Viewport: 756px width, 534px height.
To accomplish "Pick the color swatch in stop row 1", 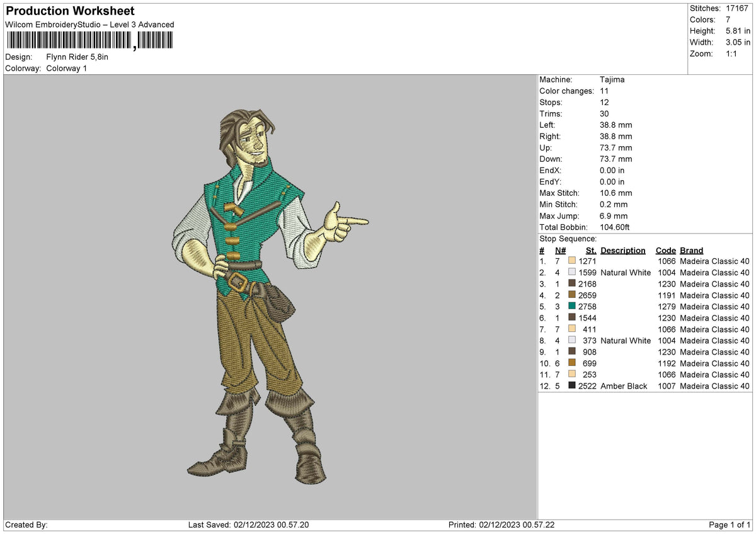I will [572, 261].
